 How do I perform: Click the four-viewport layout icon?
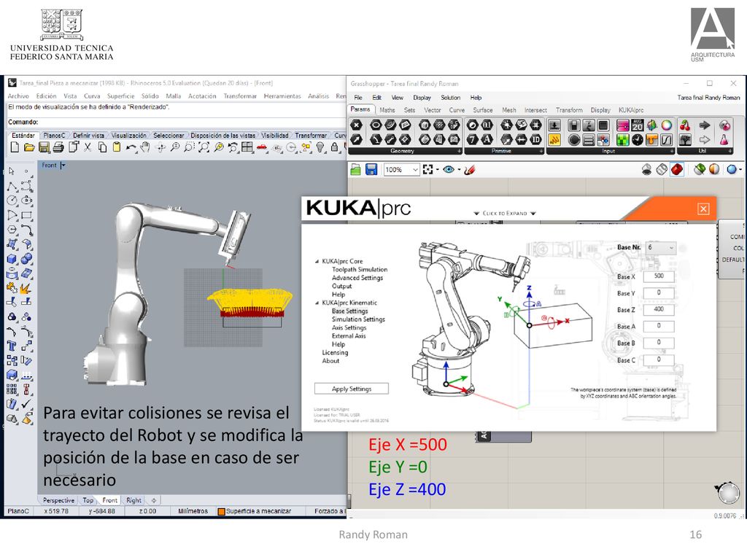[247, 147]
